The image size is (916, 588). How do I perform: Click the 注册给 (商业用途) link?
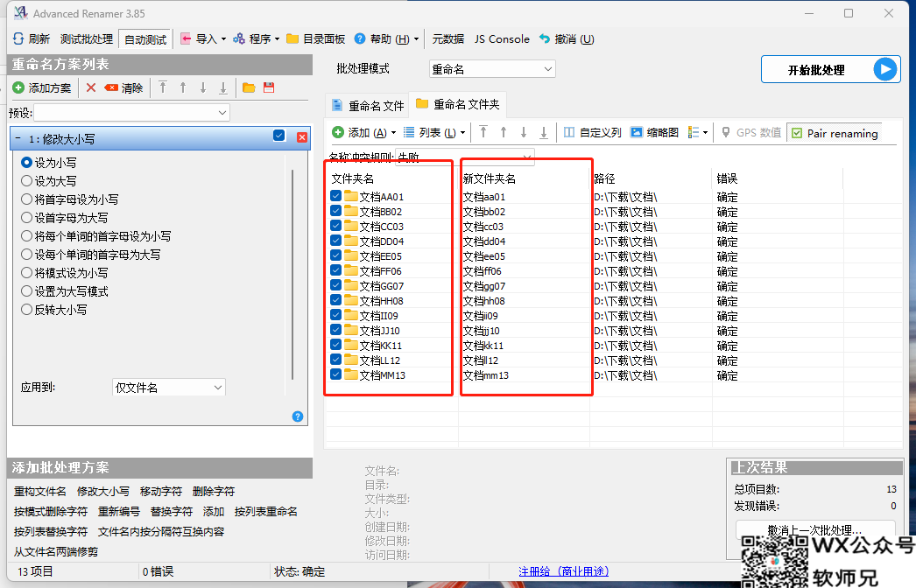click(564, 571)
